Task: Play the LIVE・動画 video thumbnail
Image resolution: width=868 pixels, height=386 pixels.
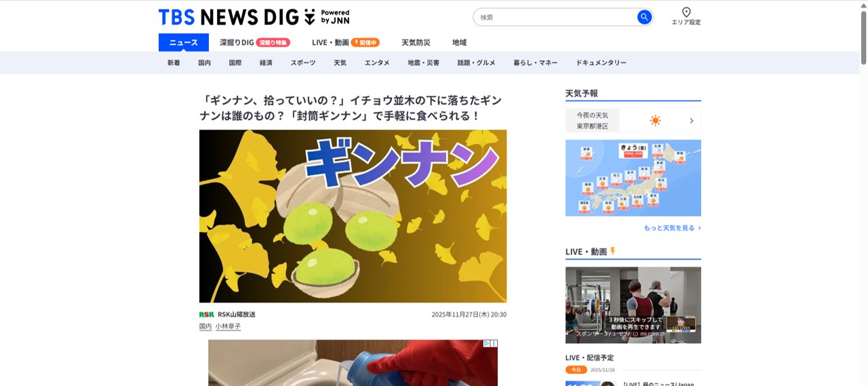Action: click(633, 305)
